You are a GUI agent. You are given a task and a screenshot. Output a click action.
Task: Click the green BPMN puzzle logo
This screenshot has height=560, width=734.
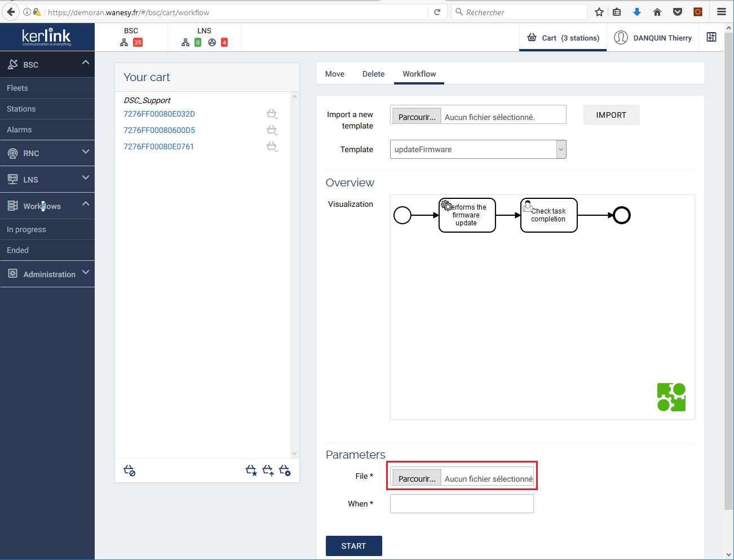(x=671, y=397)
